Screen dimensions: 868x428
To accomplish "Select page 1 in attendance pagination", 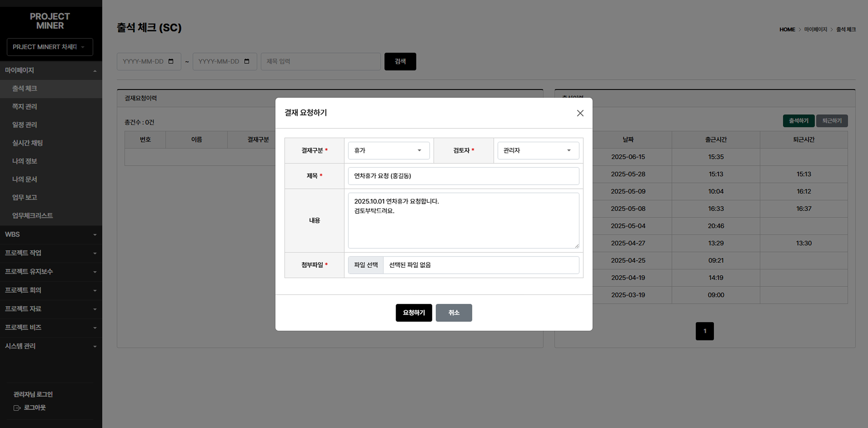I will pyautogui.click(x=705, y=331).
